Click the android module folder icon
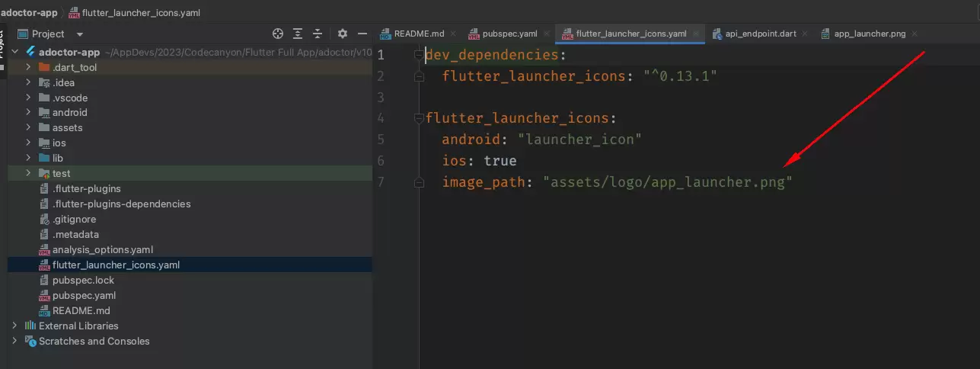 pyautogui.click(x=44, y=112)
